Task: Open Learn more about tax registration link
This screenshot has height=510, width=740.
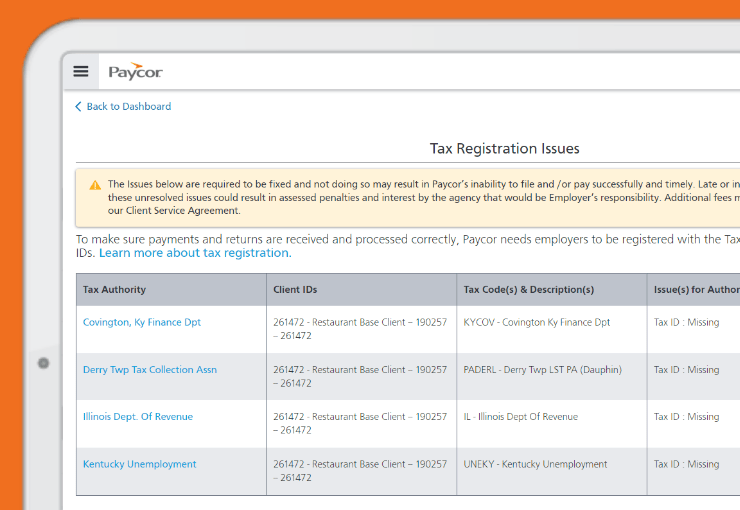Action: (195, 253)
